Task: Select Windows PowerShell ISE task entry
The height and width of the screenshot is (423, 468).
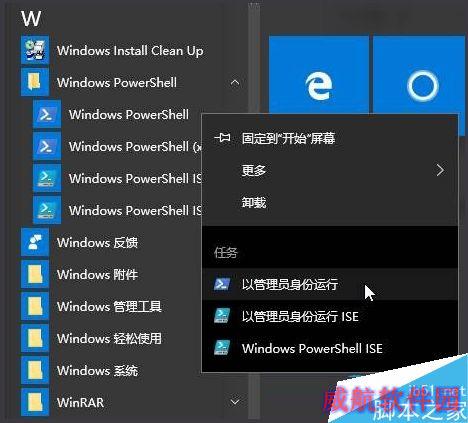Action: [330, 348]
